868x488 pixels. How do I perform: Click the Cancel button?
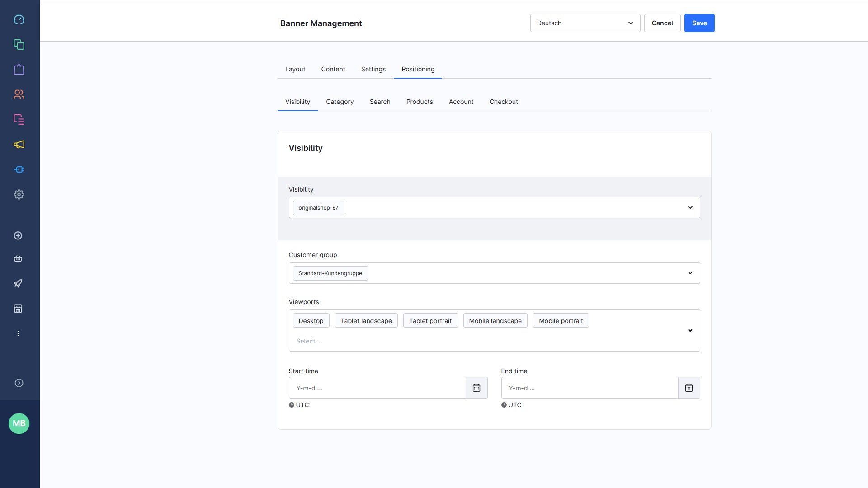pyautogui.click(x=662, y=23)
